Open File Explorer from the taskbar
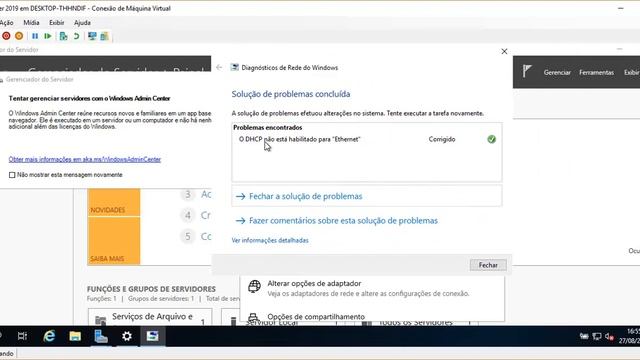The image size is (640, 360). pos(75,336)
